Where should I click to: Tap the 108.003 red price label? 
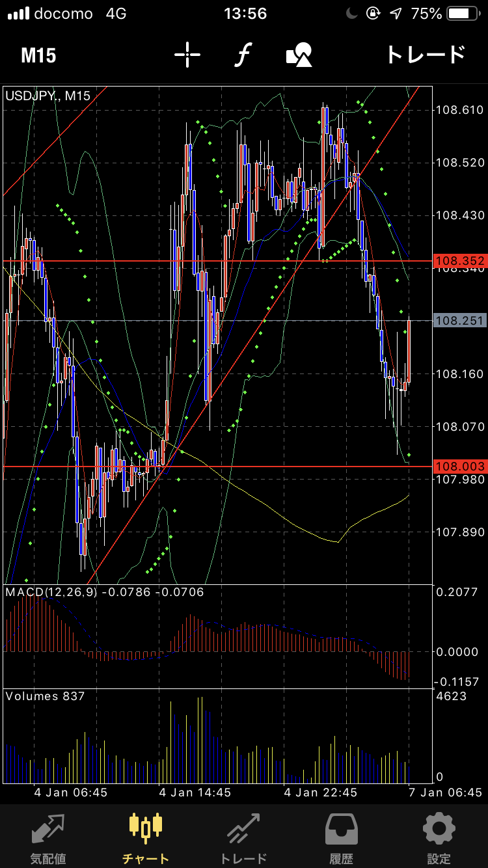click(460, 467)
